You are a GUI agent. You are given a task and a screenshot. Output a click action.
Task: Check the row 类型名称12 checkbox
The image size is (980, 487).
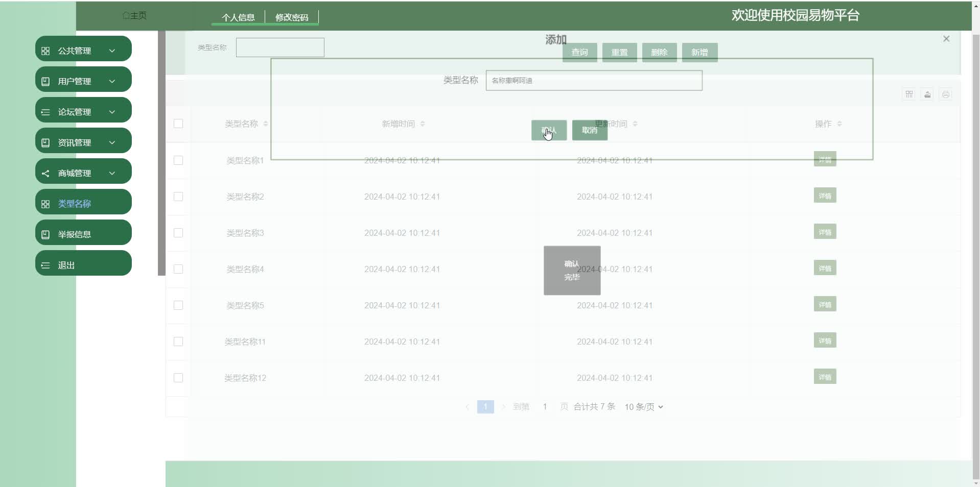178,378
